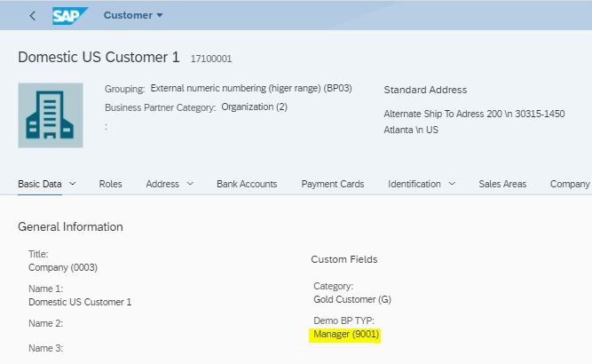Click the Standard Address heading
592x364 pixels.
[425, 90]
